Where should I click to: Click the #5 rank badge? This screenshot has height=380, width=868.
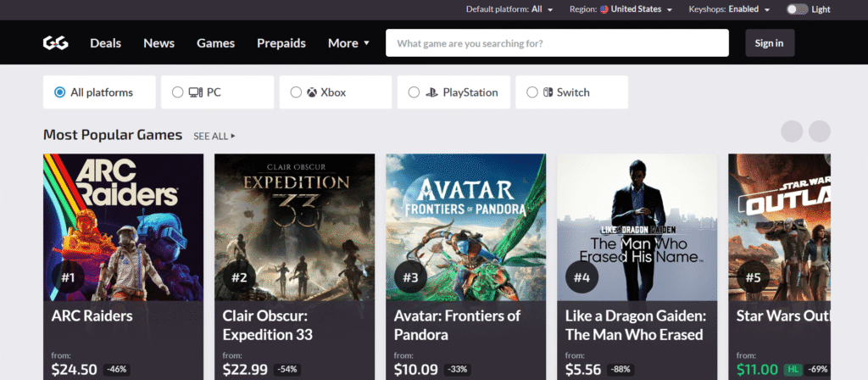[753, 277]
